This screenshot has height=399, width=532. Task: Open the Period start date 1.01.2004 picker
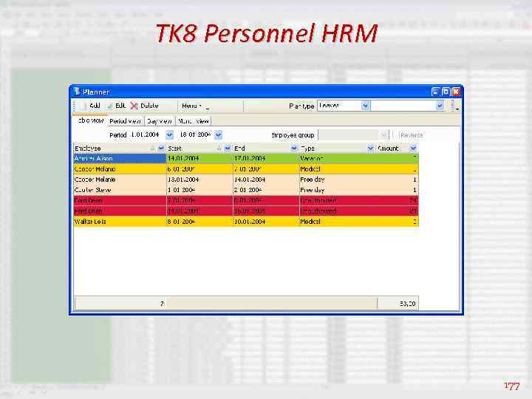click(x=169, y=135)
